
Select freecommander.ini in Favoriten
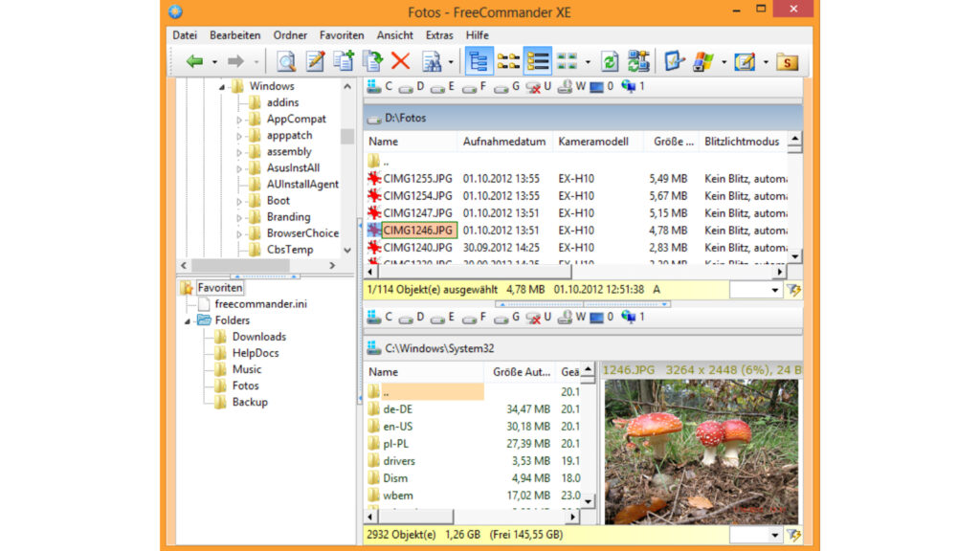[x=260, y=304]
